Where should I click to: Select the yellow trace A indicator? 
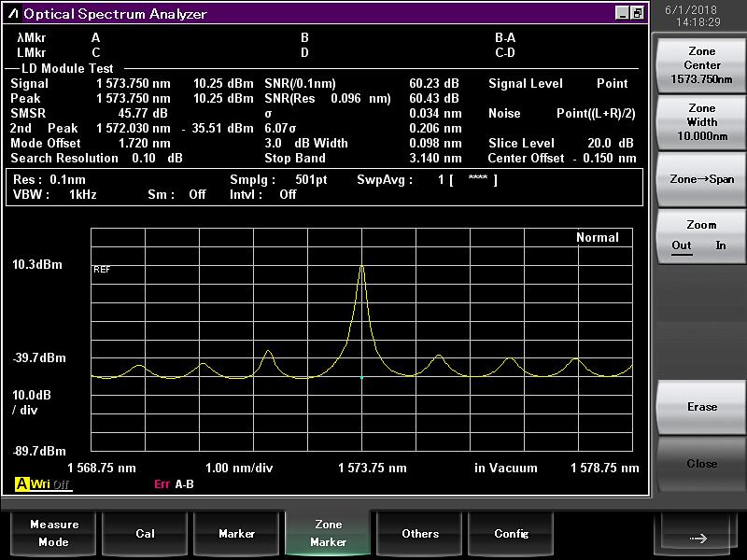21,483
